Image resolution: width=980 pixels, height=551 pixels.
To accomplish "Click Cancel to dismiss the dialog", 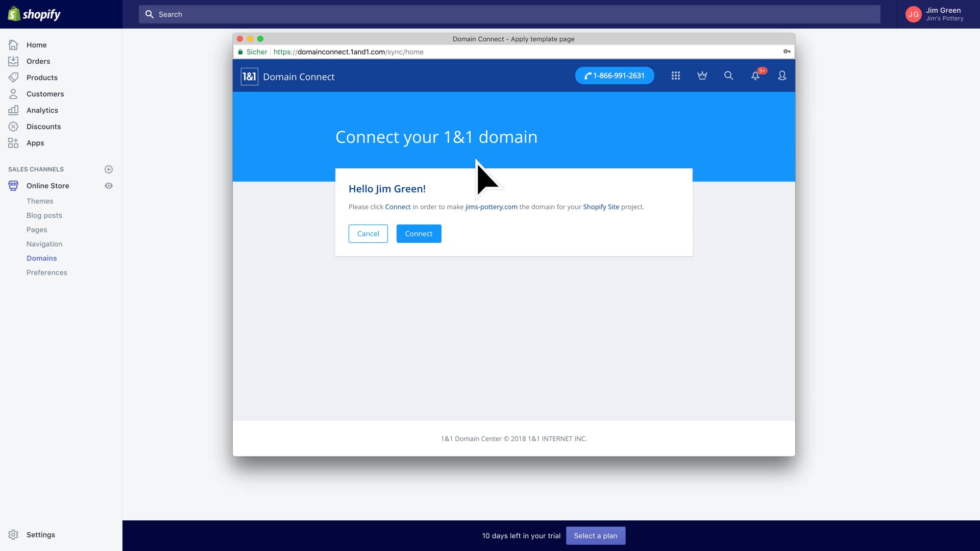I will tap(367, 234).
